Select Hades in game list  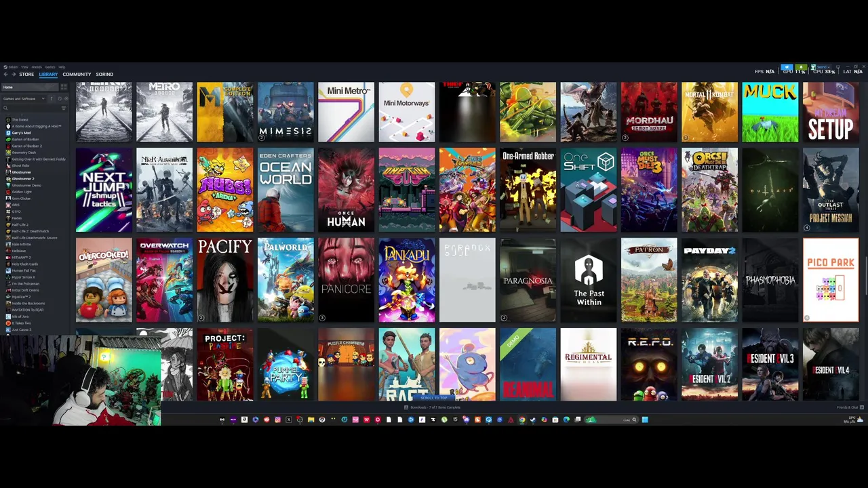pyautogui.click(x=16, y=218)
